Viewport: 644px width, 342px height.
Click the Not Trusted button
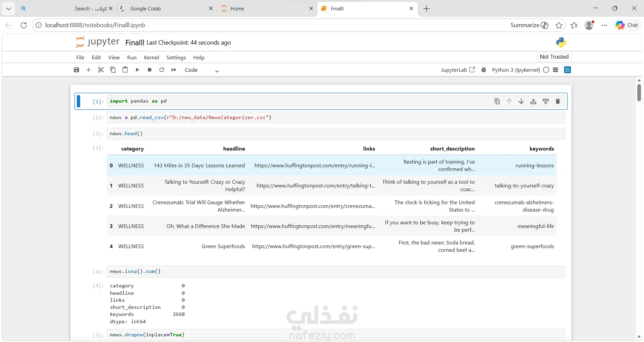tap(554, 57)
